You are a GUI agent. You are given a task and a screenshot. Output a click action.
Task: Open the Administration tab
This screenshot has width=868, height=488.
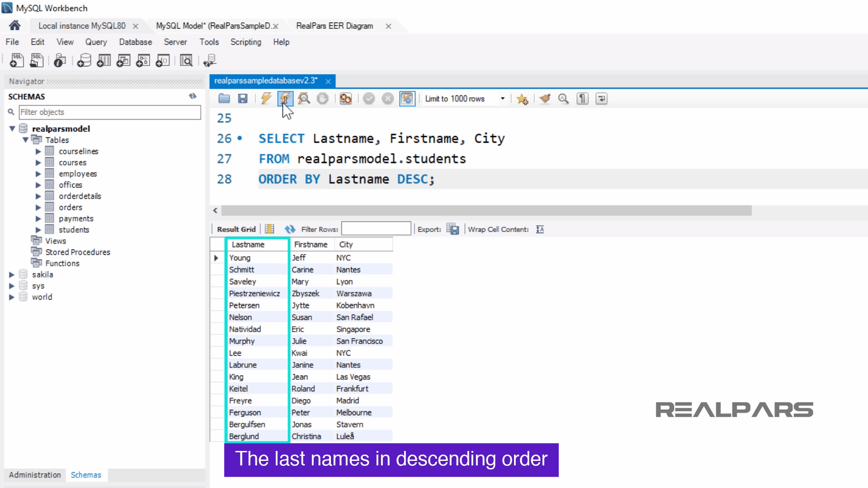35,475
